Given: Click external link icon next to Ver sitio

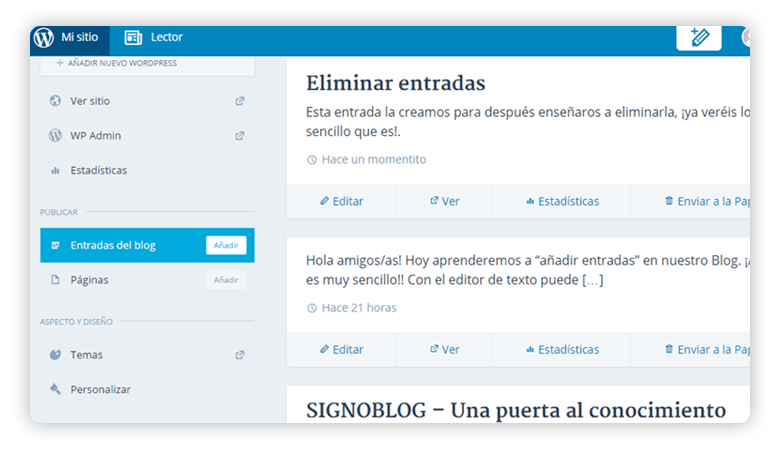Looking at the screenshot, I should click(240, 101).
